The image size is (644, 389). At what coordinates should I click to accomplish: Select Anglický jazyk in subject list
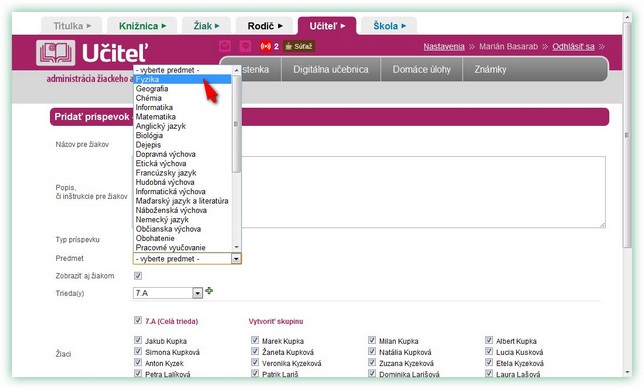click(x=183, y=126)
